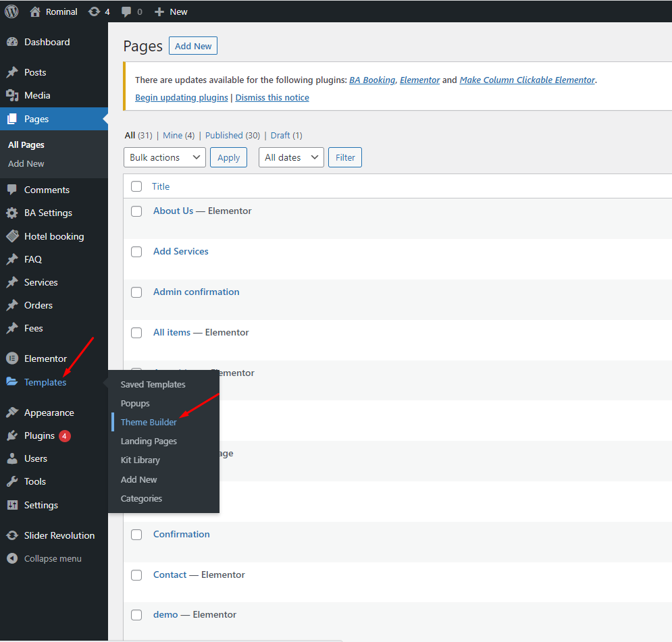This screenshot has width=672, height=642.
Task: Click the Dismiss this notice link
Action: pyautogui.click(x=272, y=97)
